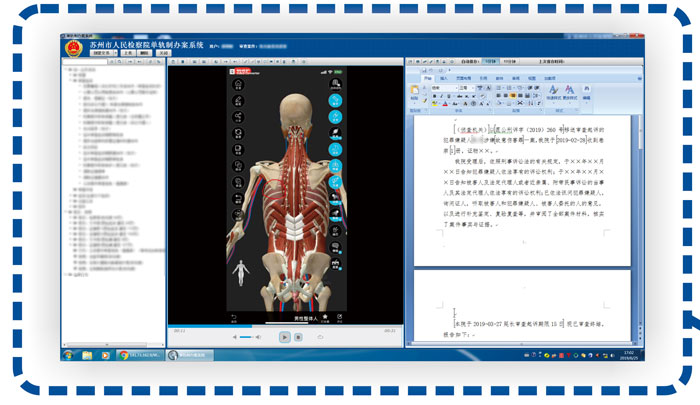
Task: Select the Home ribbon tab in Word
Action: coord(427,78)
